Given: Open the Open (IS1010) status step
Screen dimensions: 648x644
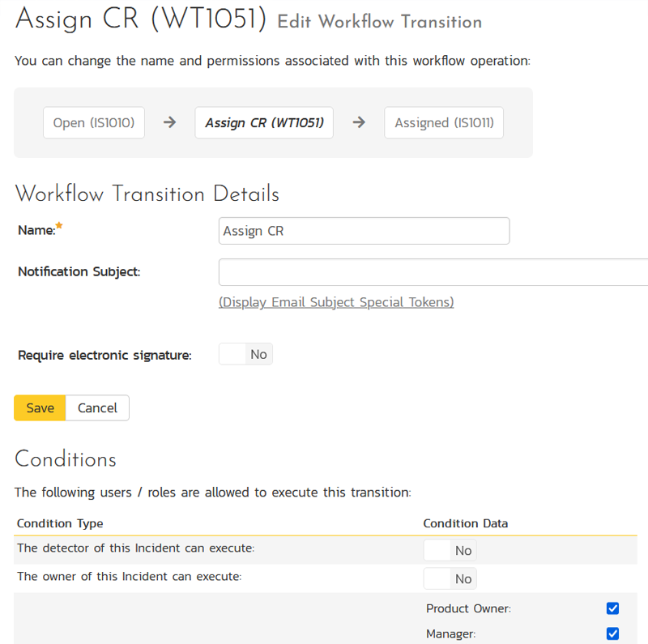Looking at the screenshot, I should pyautogui.click(x=94, y=123).
